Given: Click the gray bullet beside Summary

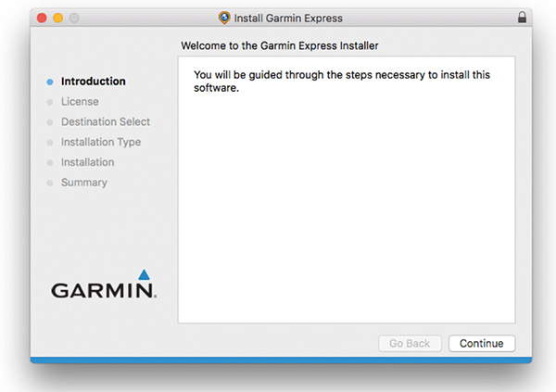Looking at the screenshot, I should [x=50, y=183].
